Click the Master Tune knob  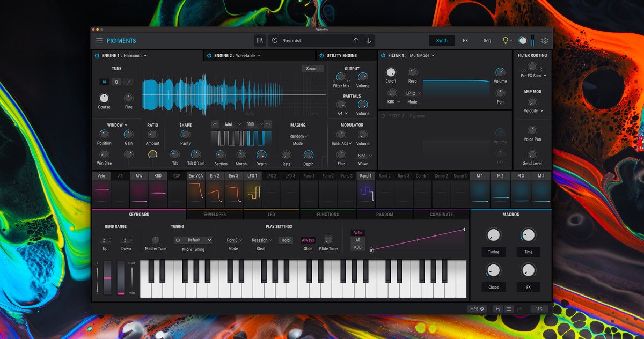[156, 240]
